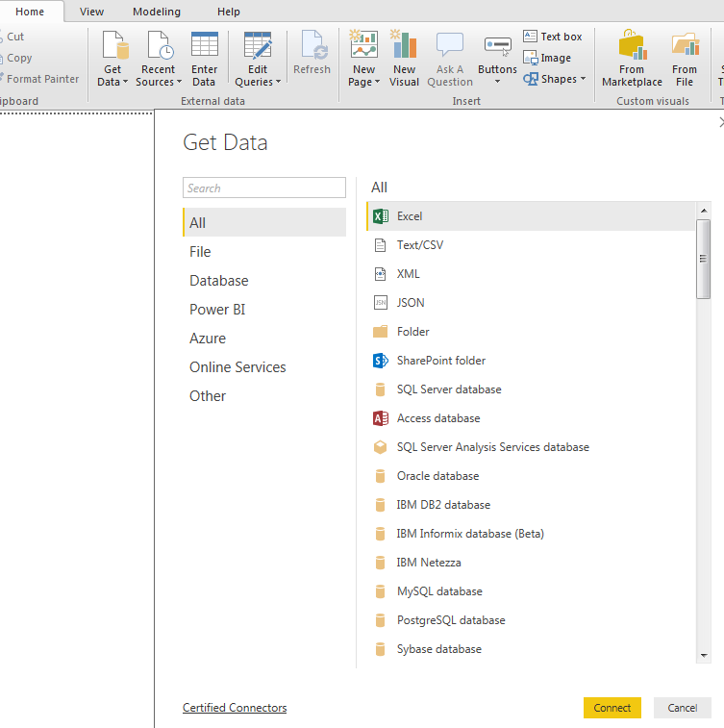The width and height of the screenshot is (724, 728).
Task: Expand the Buttons dropdown arrow
Action: click(497, 82)
